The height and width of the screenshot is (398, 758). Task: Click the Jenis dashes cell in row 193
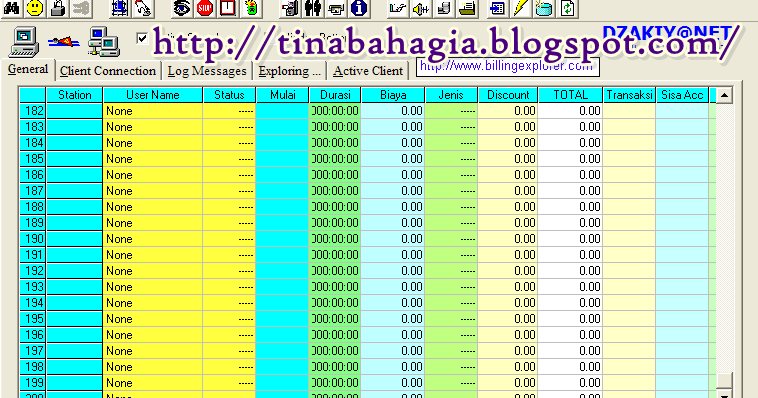click(x=451, y=287)
